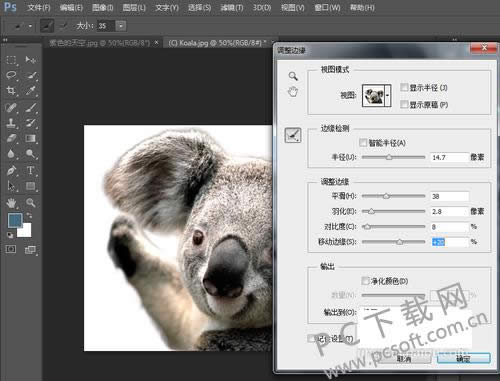This screenshot has height=381, width=500.
Task: Select the Crop tool
Action: point(11,90)
